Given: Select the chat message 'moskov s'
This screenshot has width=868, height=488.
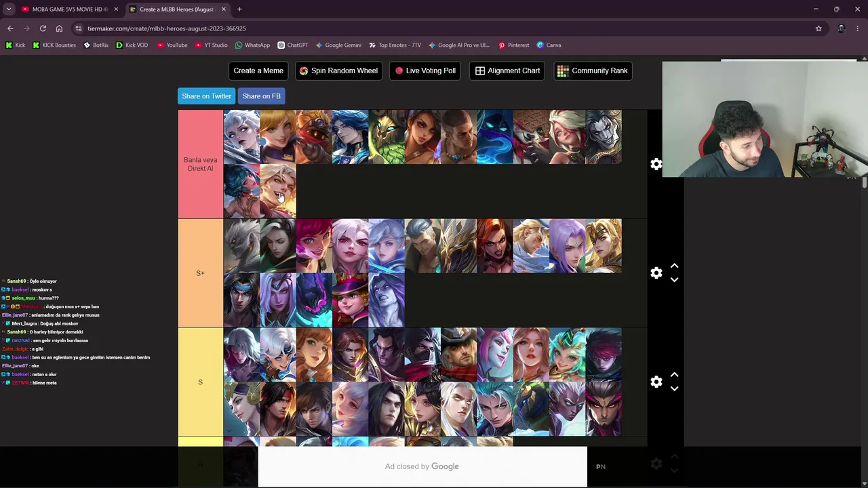Looking at the screenshot, I should [41, 289].
